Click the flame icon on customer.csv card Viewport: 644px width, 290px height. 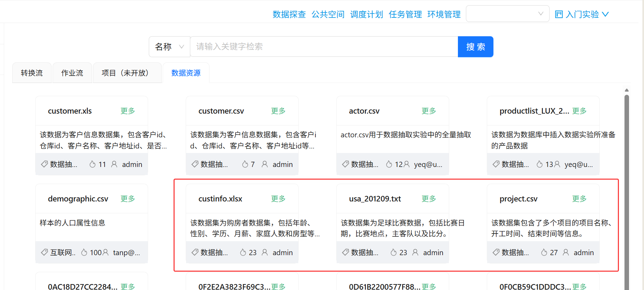(245, 164)
